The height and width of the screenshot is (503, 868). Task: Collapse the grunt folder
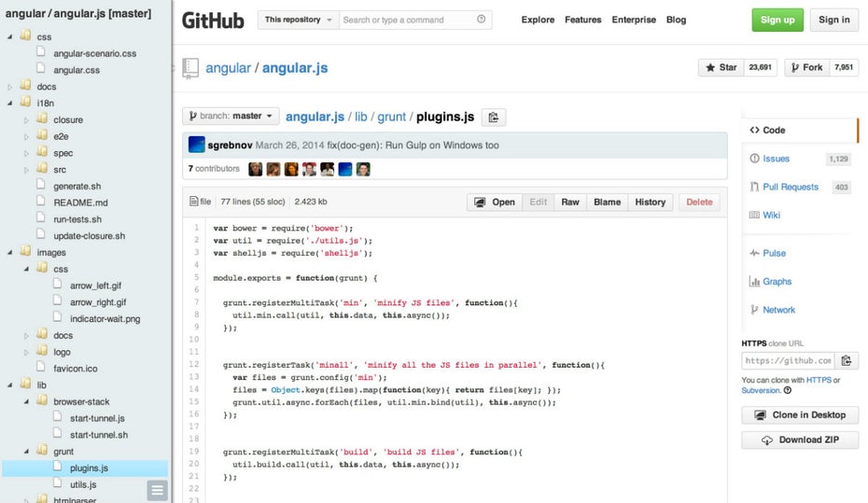click(x=26, y=452)
